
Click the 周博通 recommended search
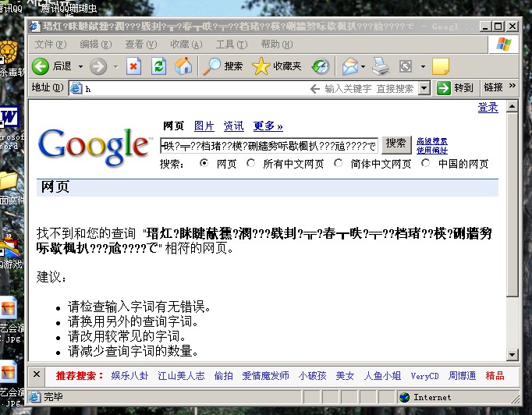[462, 376]
